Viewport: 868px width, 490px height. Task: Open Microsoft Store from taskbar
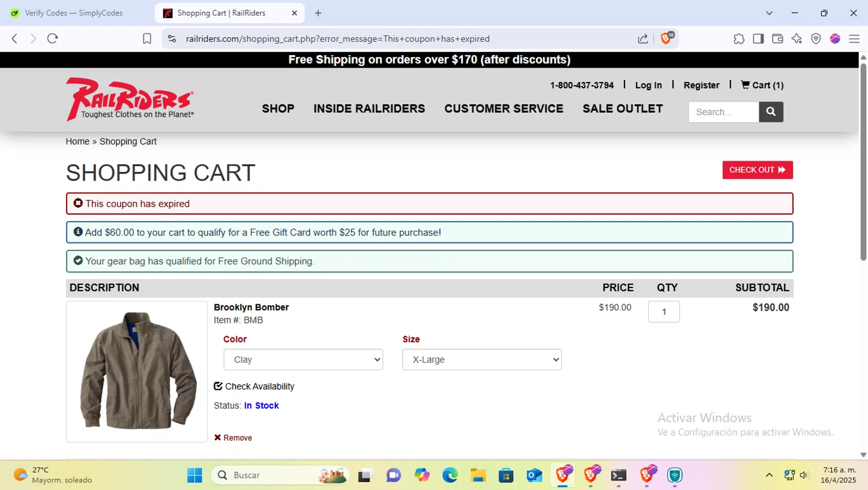pyautogui.click(x=506, y=475)
